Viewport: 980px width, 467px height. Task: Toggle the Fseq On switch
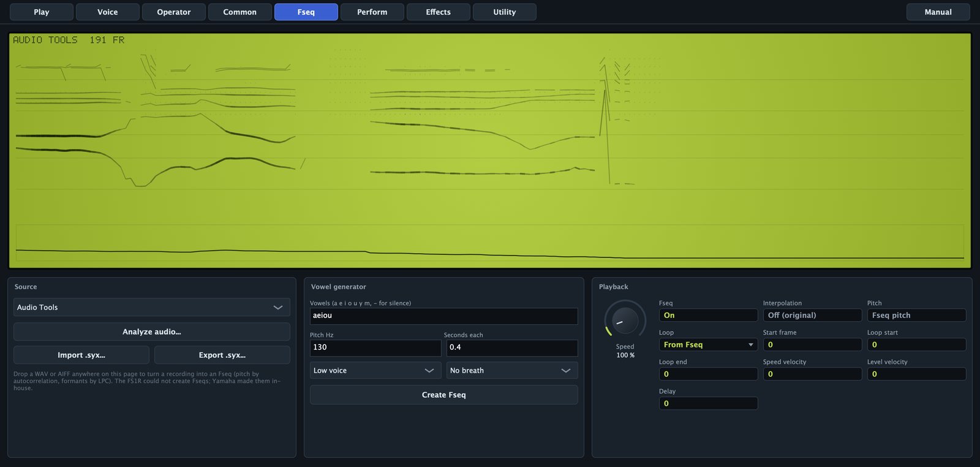pyautogui.click(x=709, y=315)
